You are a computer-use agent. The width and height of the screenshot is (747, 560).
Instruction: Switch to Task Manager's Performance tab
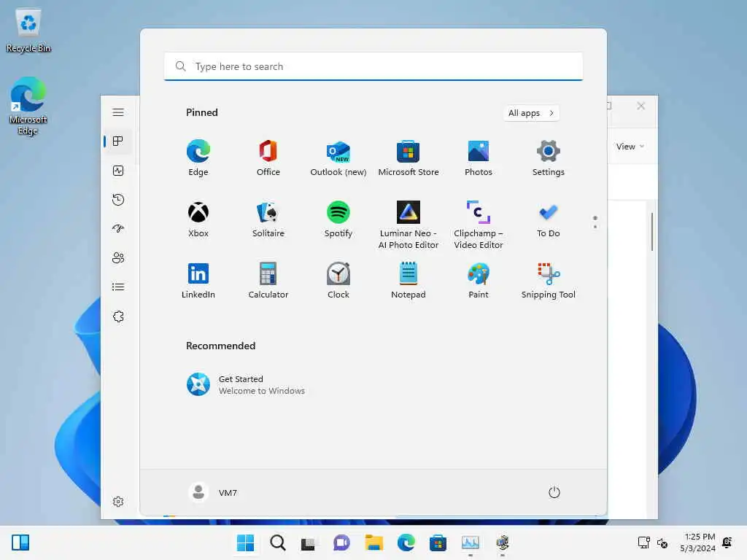pos(118,171)
